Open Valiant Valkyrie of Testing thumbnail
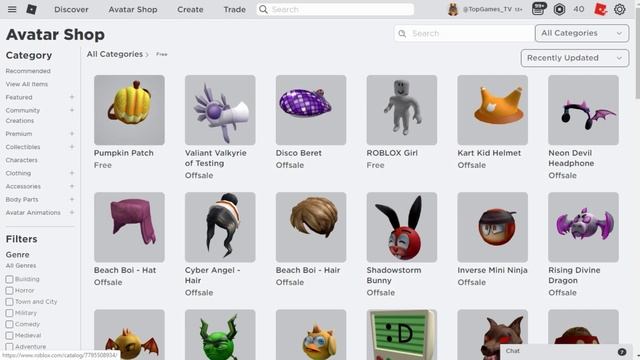Viewport: 640px width, 360px height. (x=220, y=110)
